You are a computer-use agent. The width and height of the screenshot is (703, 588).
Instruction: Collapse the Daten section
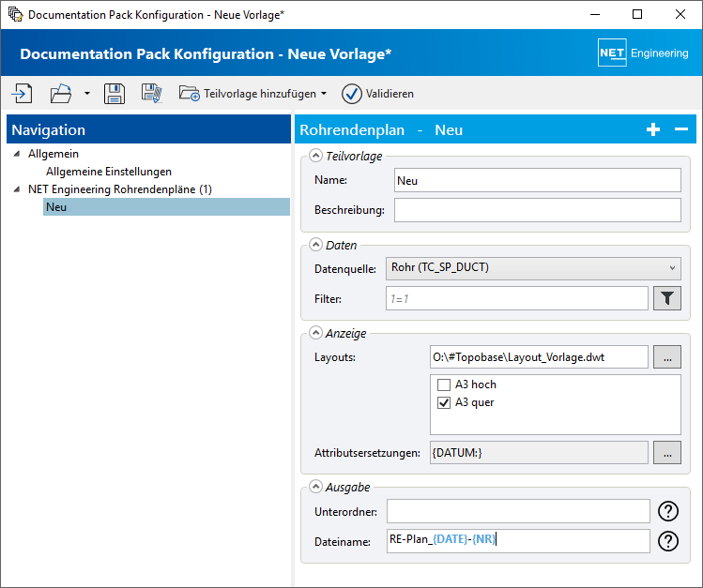315,245
